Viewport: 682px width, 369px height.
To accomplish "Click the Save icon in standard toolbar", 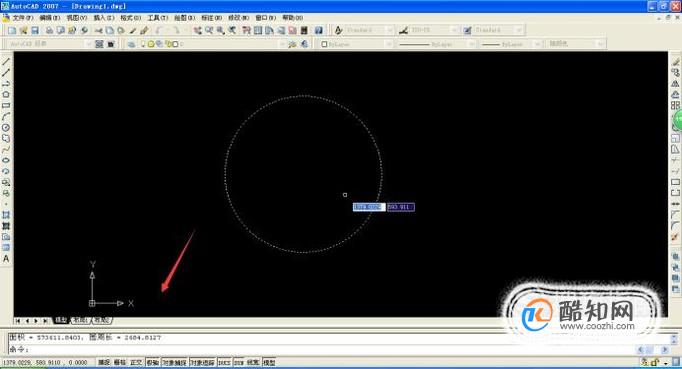I will (x=35, y=30).
